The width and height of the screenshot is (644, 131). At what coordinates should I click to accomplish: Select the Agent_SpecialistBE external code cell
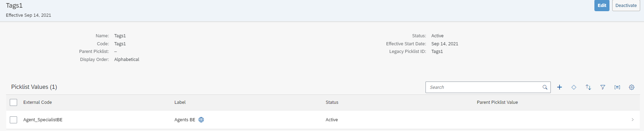43,120
